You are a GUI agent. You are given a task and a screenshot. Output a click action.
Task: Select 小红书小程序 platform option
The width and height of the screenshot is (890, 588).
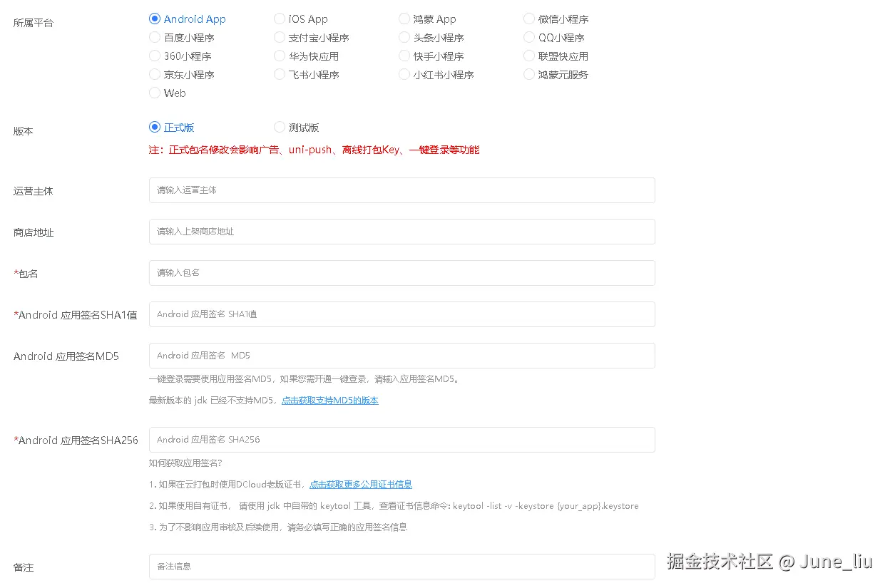404,75
